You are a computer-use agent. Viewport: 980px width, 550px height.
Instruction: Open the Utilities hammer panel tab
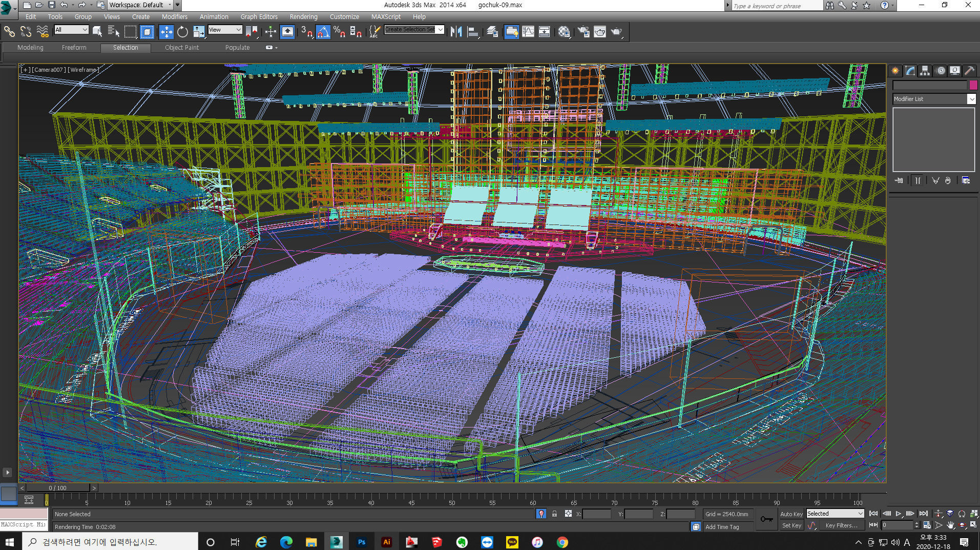969,71
